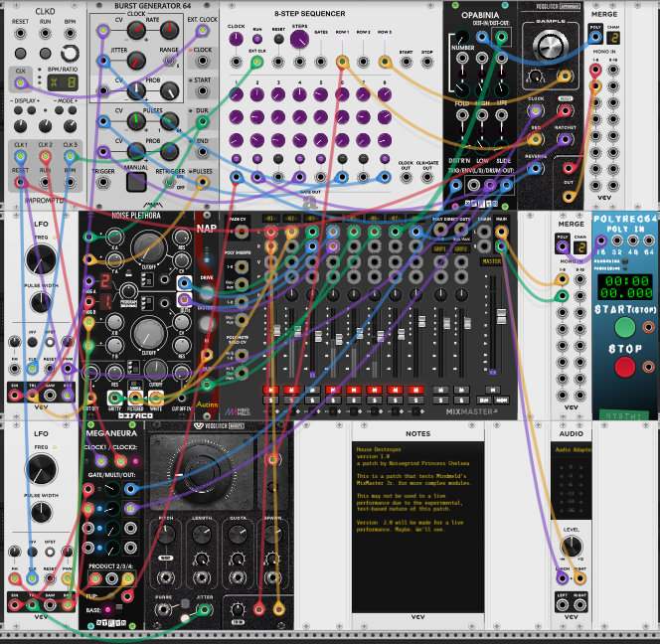Screen dimensions: 660x644
Task: Click the Burst Generator START output jack
Action: [x=203, y=90]
